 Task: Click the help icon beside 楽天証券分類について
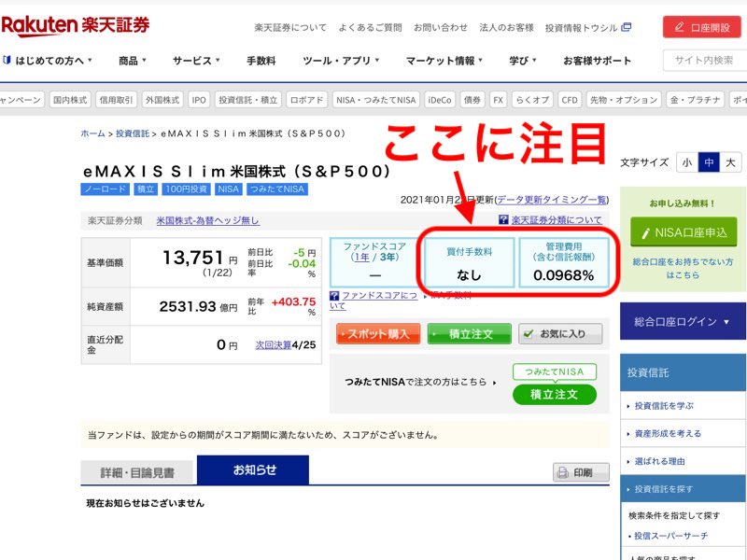point(504,221)
